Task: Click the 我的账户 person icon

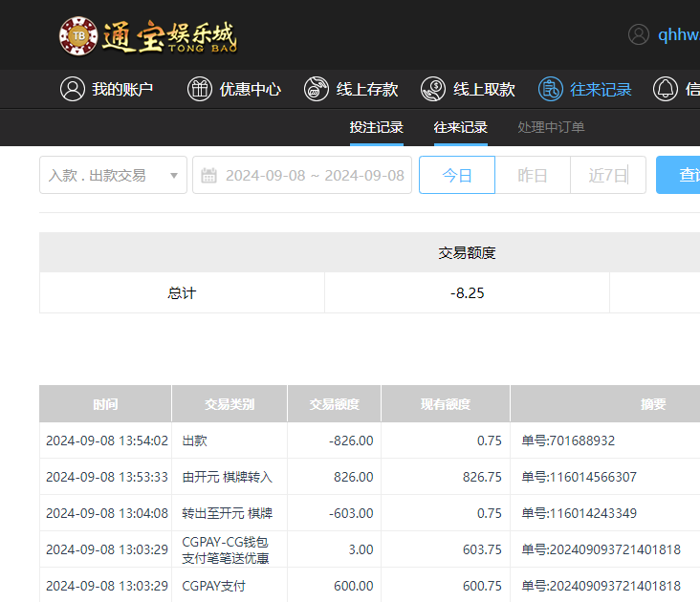Action: pyautogui.click(x=72, y=89)
